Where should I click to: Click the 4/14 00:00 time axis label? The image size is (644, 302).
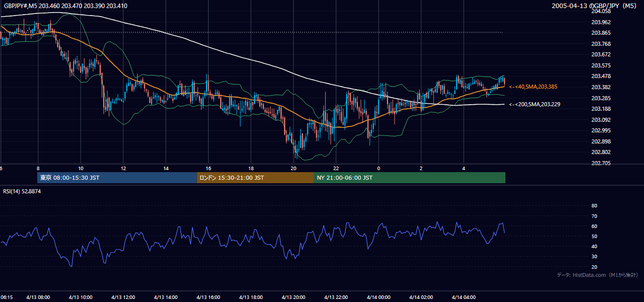coord(378,297)
